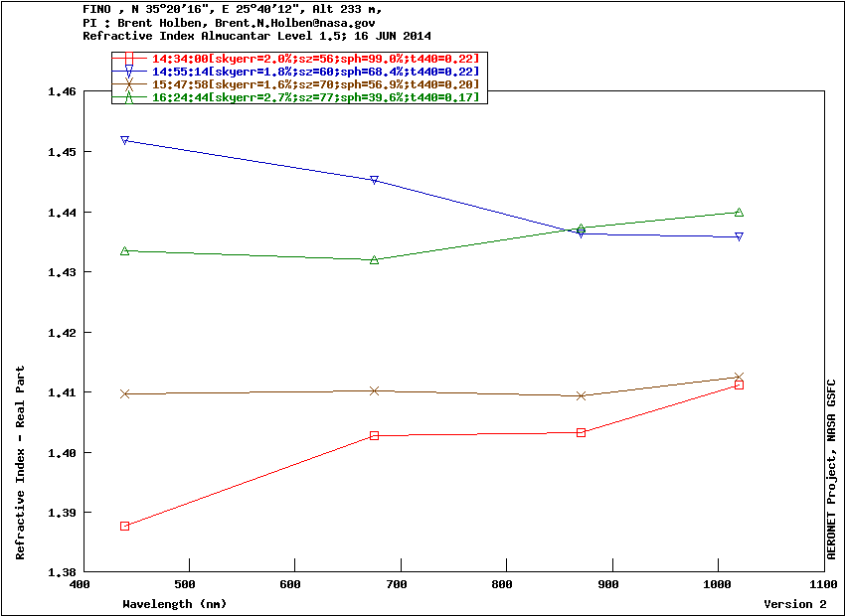Screen dimensions: 845x616
Task: Click the brown X marker in the legend
Action: [x=129, y=84]
